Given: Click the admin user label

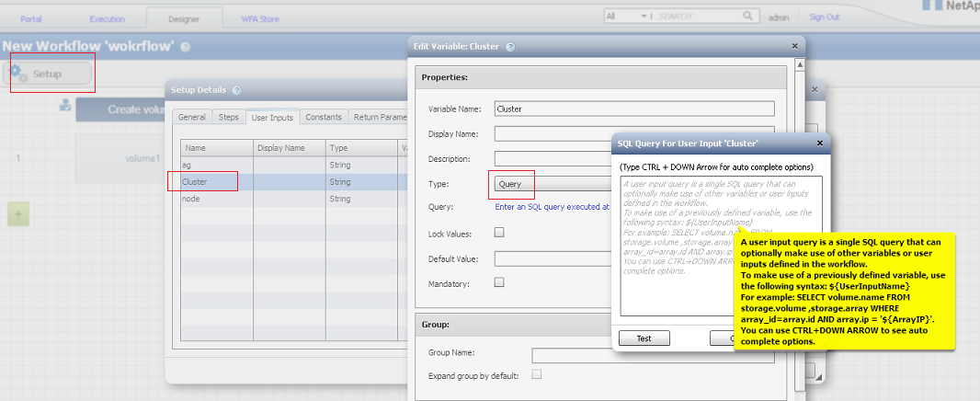Looking at the screenshot, I should click(x=778, y=17).
